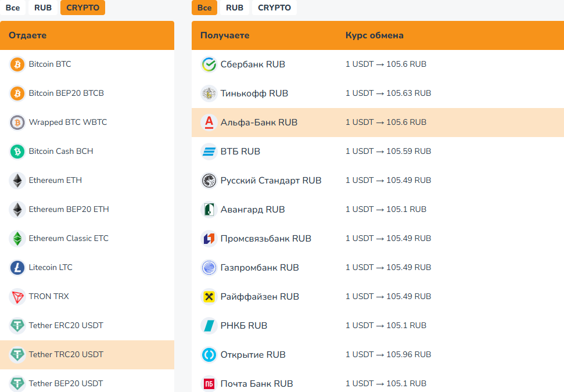Click the Газпромбанк logo icon
The image size is (564, 392).
pos(209,268)
